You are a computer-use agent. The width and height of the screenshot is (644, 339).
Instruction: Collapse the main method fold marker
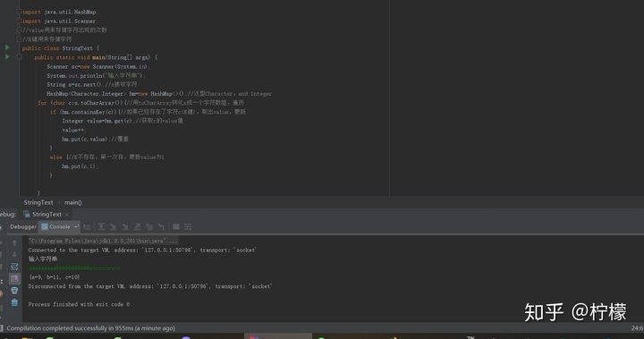[19, 57]
